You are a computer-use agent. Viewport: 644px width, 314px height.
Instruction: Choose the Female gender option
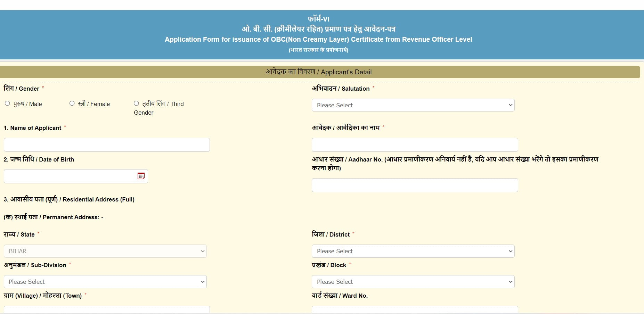pos(72,104)
